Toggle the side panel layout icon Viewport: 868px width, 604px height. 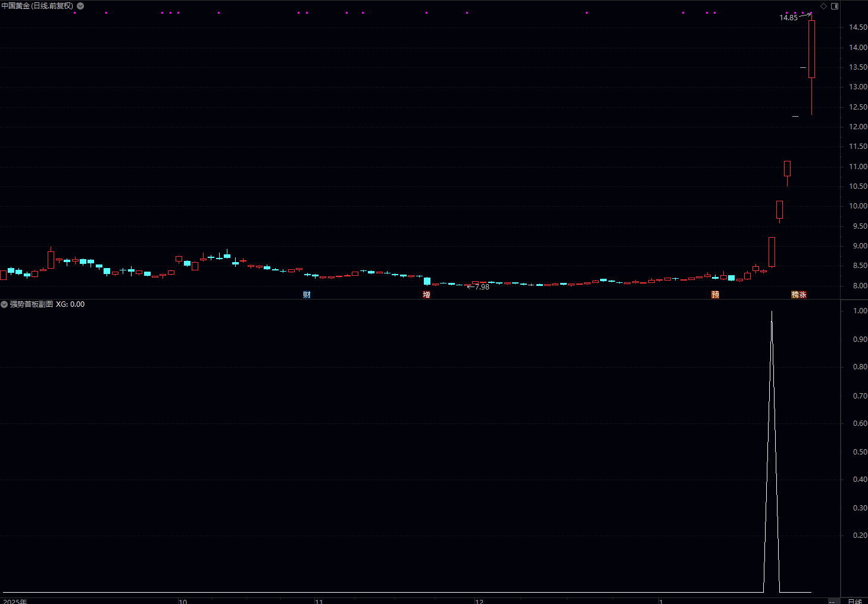(x=835, y=6)
